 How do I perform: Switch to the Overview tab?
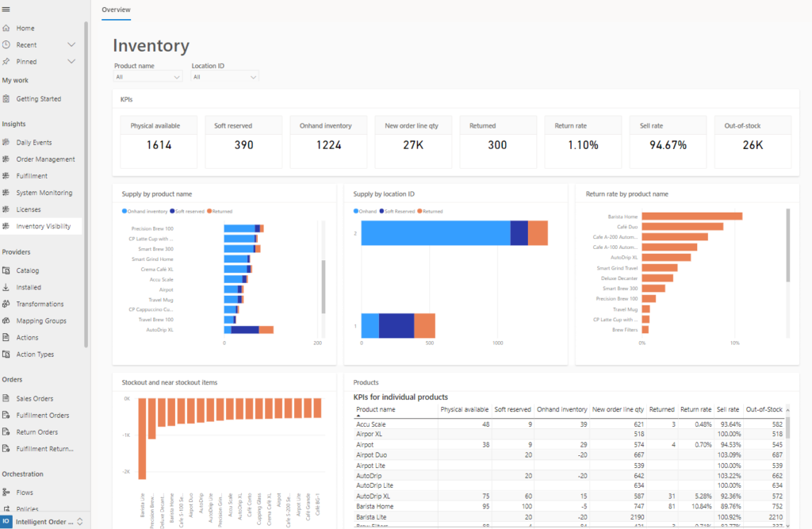click(116, 10)
